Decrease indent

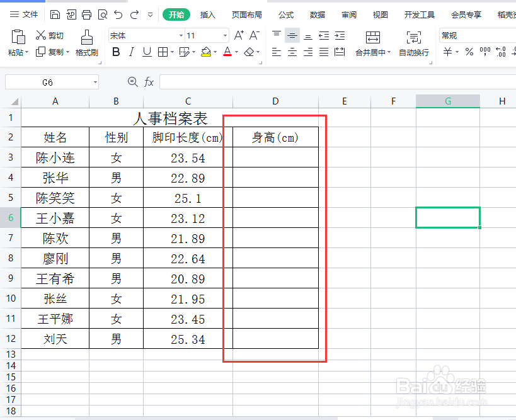pos(324,35)
